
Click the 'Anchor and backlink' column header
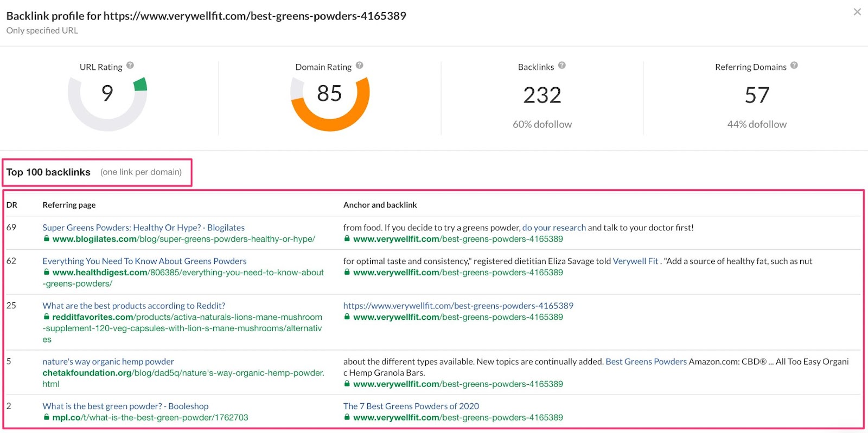coord(380,205)
